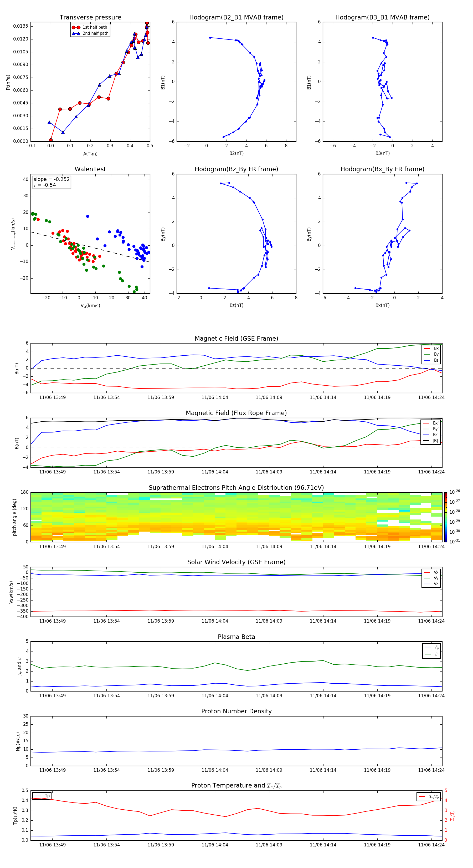Click the 'Hodogram(B3_B1 MVAB frame)' title

point(382,18)
